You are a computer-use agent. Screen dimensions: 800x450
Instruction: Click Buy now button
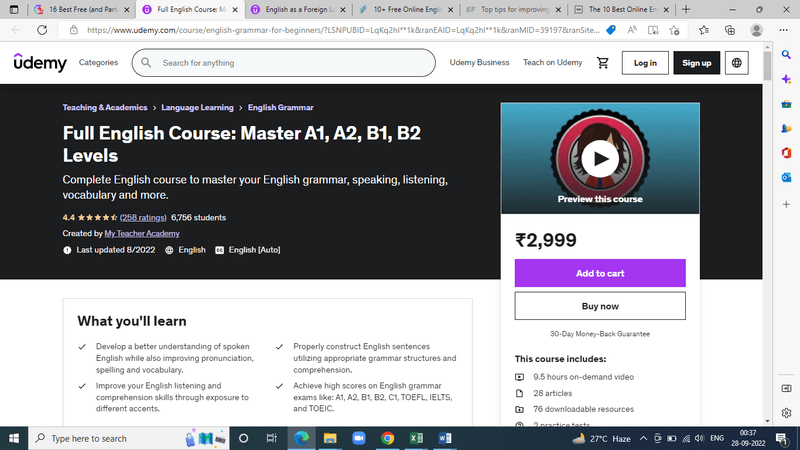point(600,306)
